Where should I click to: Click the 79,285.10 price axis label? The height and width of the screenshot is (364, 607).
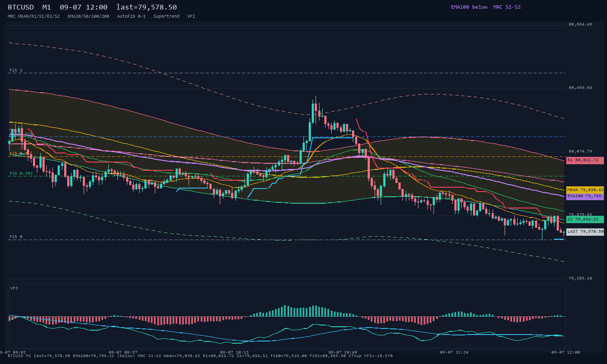[580, 278]
